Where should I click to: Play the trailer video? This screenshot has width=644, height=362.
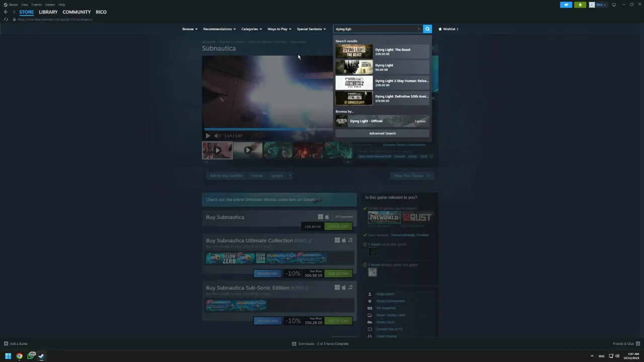(208, 136)
